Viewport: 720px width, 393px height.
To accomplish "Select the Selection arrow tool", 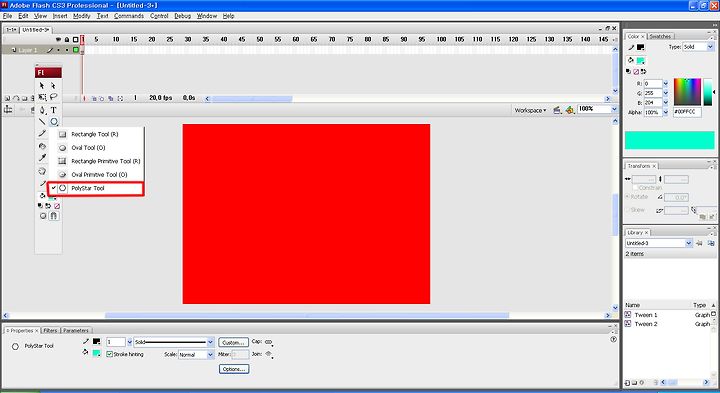I will click(42, 85).
